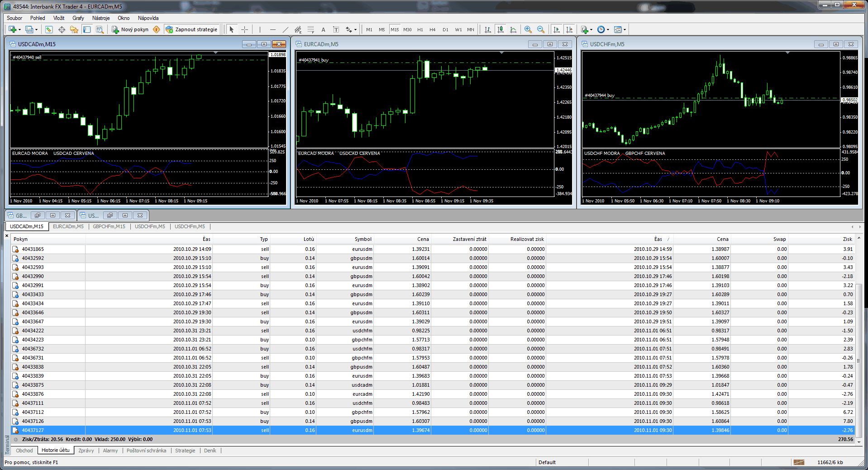
Task: Open the Grafy menu
Action: pos(78,18)
